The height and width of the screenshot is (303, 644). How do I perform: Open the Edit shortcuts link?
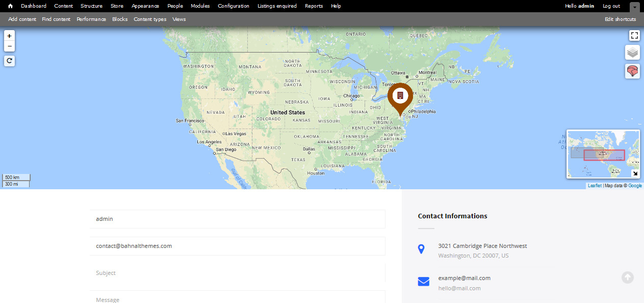click(620, 19)
